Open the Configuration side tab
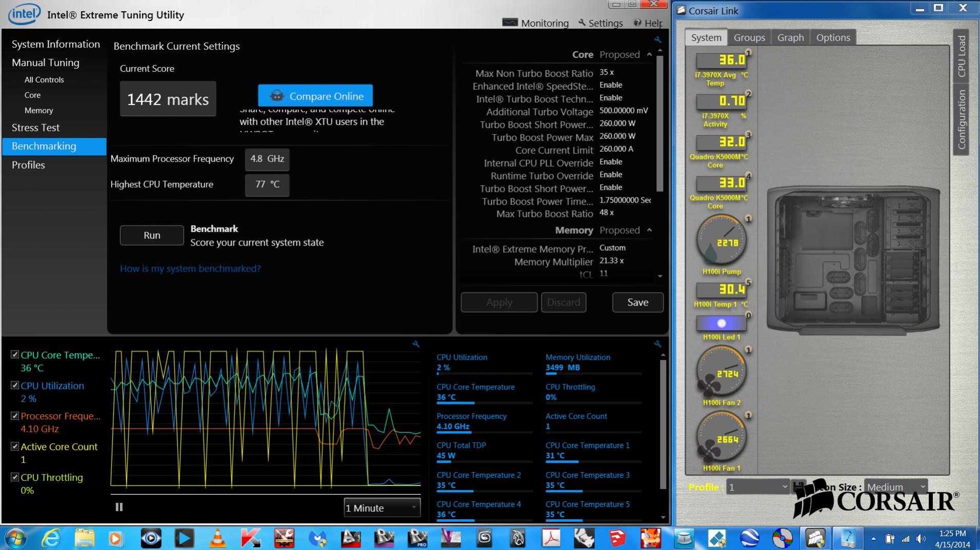The image size is (980, 550). pos(961,119)
